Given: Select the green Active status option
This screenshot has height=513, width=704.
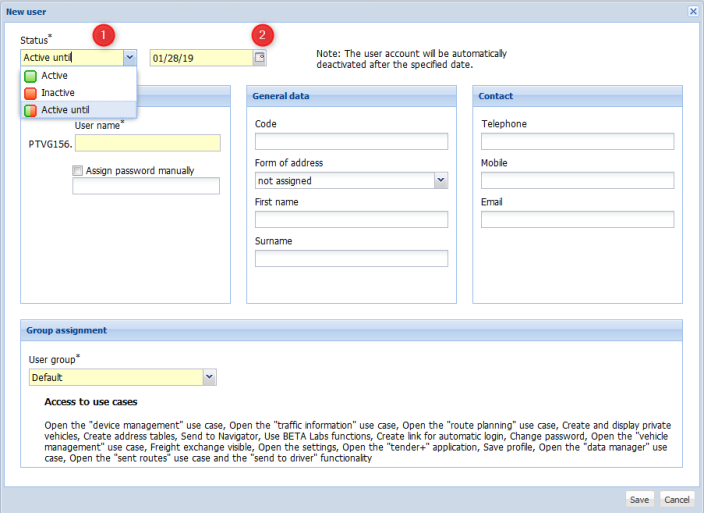Looking at the screenshot, I should [x=79, y=75].
